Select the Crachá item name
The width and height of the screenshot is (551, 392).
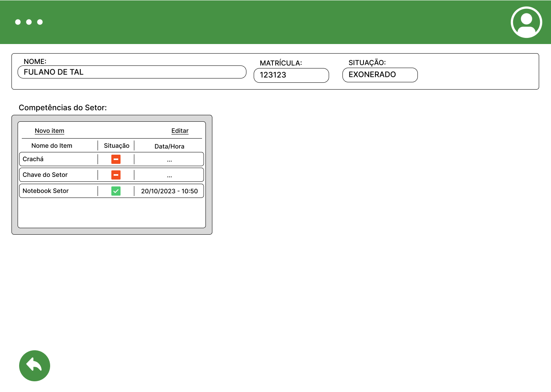(33, 159)
